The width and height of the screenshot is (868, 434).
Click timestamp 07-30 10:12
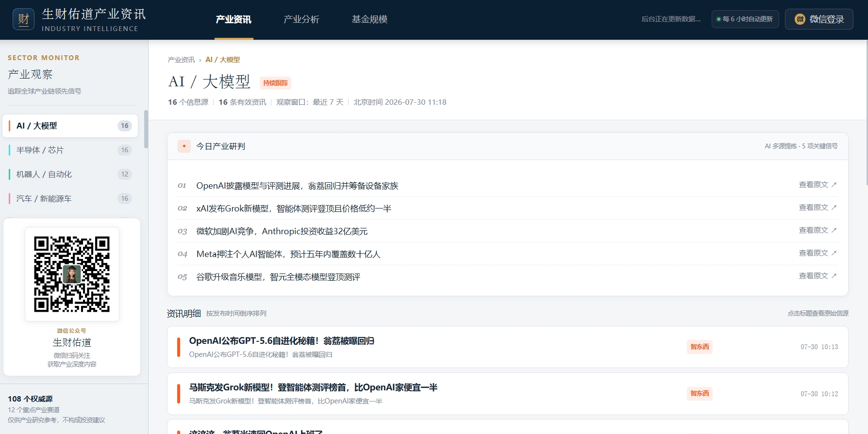[819, 394]
